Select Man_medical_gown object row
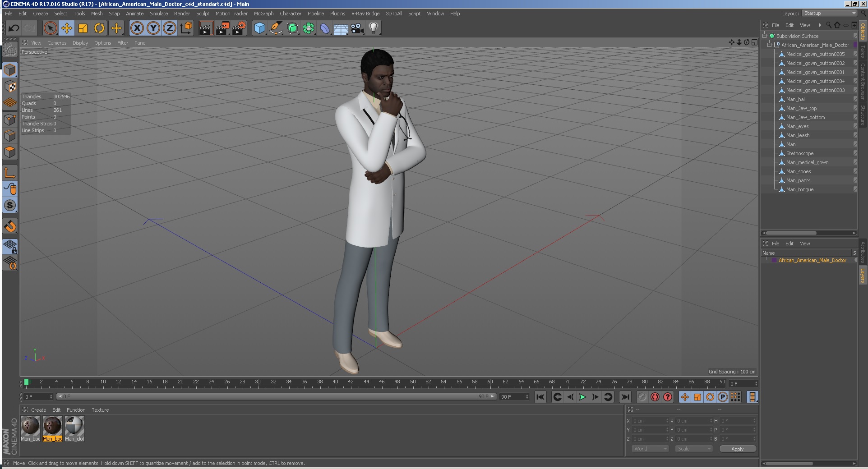 coord(808,162)
